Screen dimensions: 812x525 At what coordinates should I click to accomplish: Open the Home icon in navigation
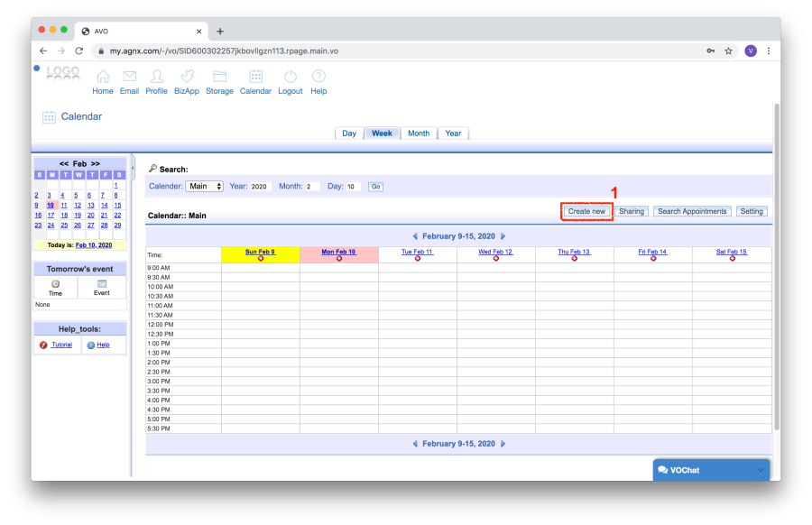pos(103,77)
